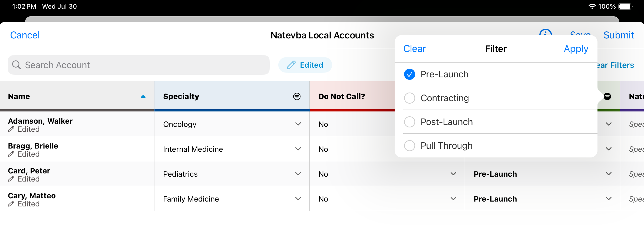The width and height of the screenshot is (644, 247).
Task: Click the Name column sort arrow
Action: [143, 97]
